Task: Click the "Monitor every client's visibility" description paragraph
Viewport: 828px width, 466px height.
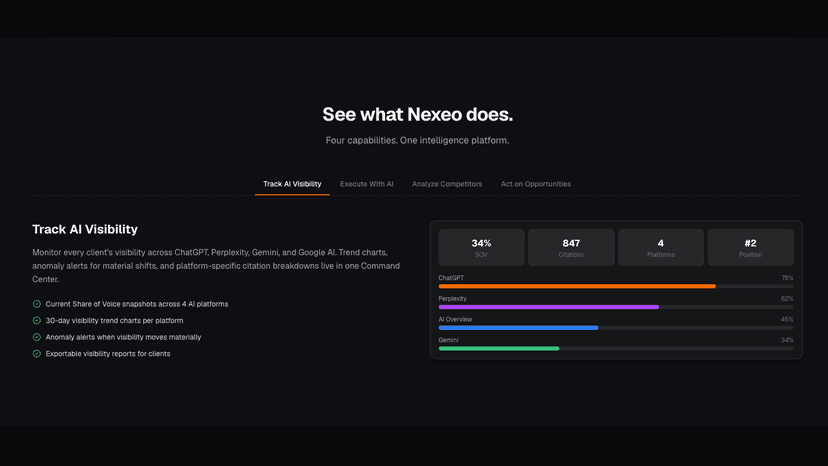Action: click(216, 266)
